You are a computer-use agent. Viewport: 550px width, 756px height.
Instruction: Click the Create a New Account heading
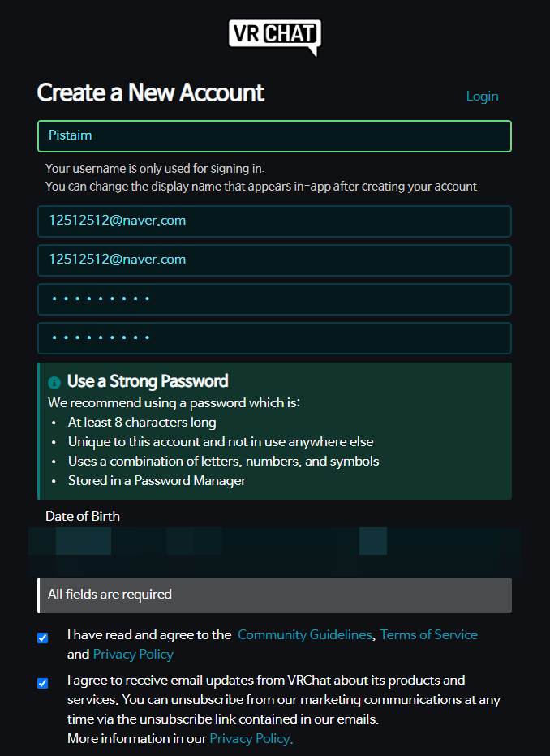[x=151, y=93]
